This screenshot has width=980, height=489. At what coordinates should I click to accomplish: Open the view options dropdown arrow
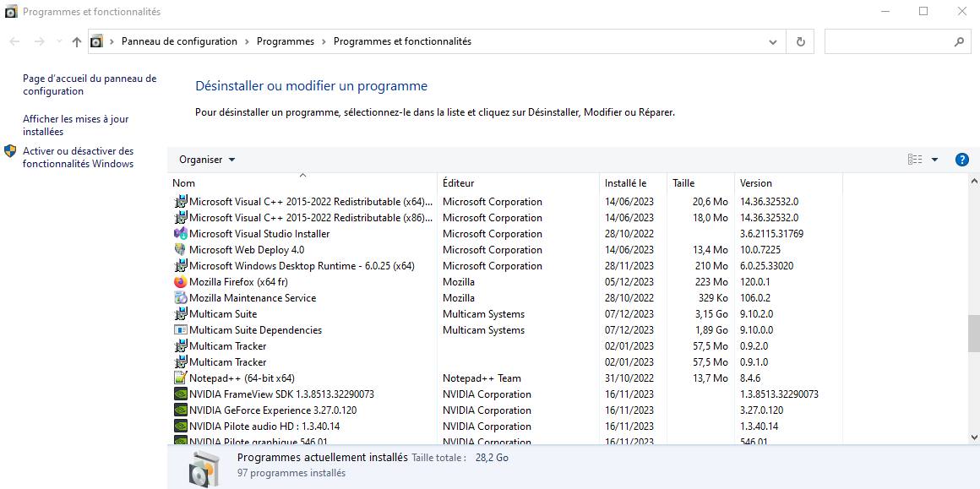935,160
